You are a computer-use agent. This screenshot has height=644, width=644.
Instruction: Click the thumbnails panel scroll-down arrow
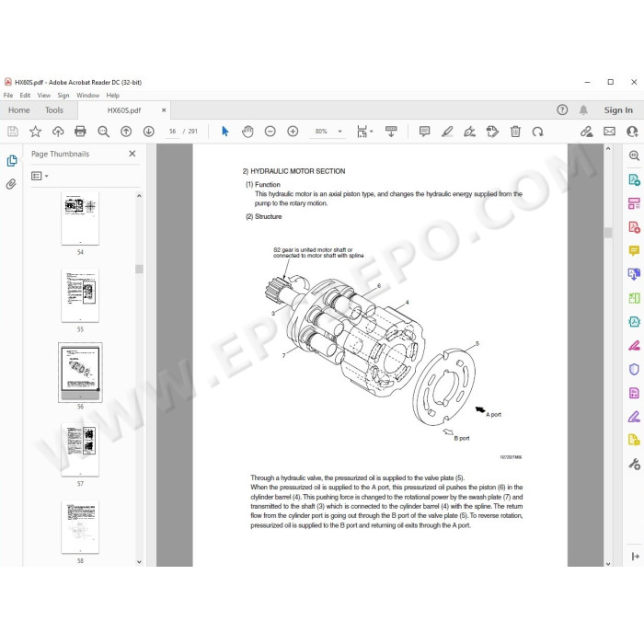click(139, 562)
